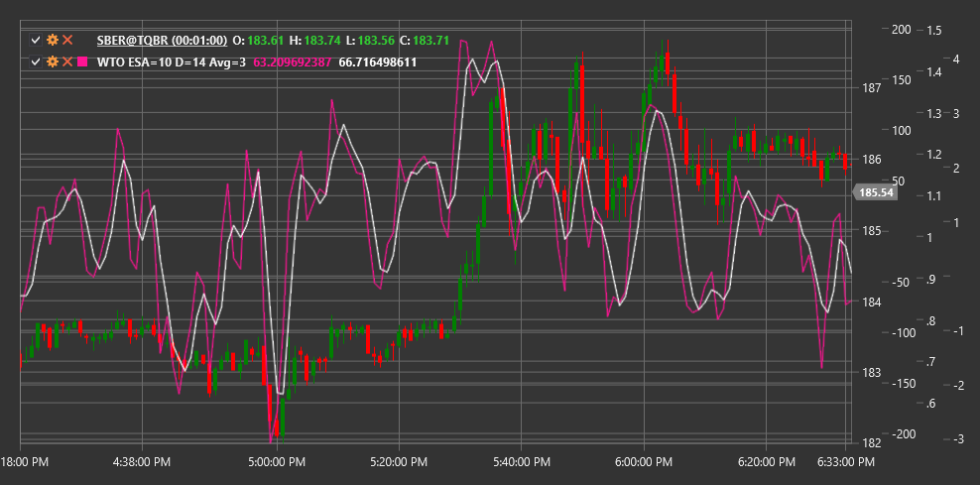Click the 1.5 axis label at top right

coord(935,30)
